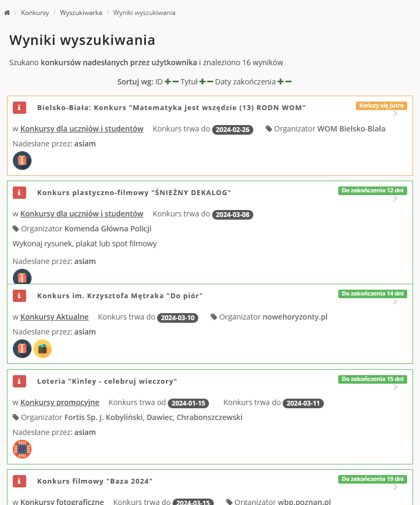420x505 pixels.
Task: Open the Wyszukiwarka breadcrumb item
Action: [x=81, y=13]
